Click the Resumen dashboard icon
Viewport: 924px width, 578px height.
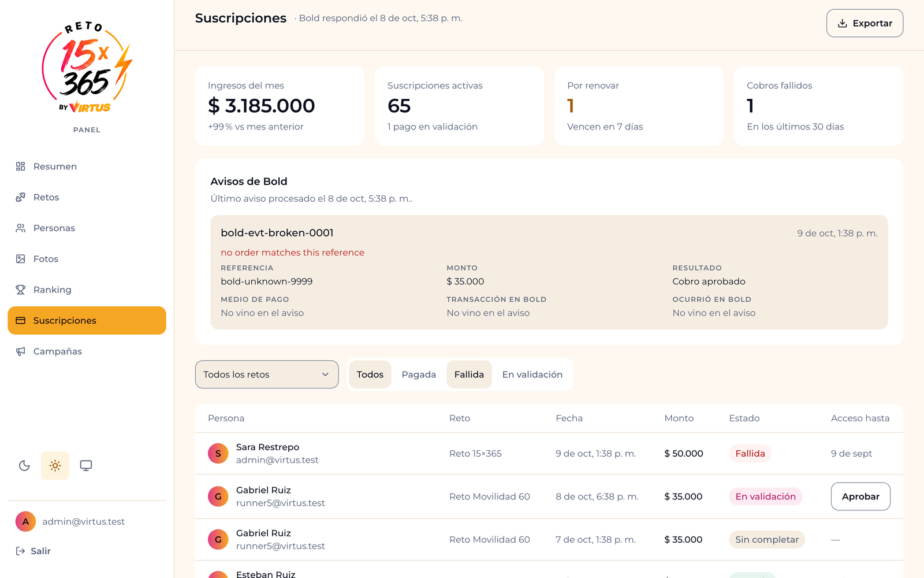pyautogui.click(x=21, y=166)
